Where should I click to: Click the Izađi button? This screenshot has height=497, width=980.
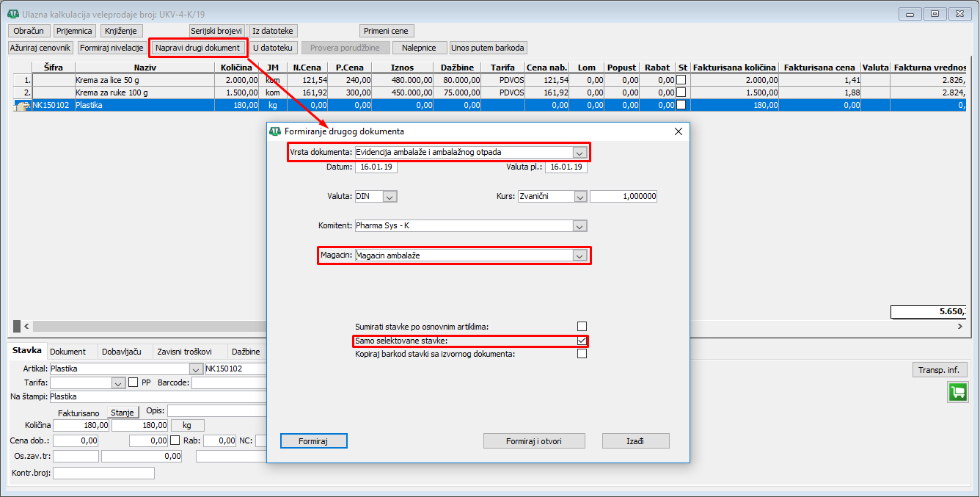click(x=635, y=440)
